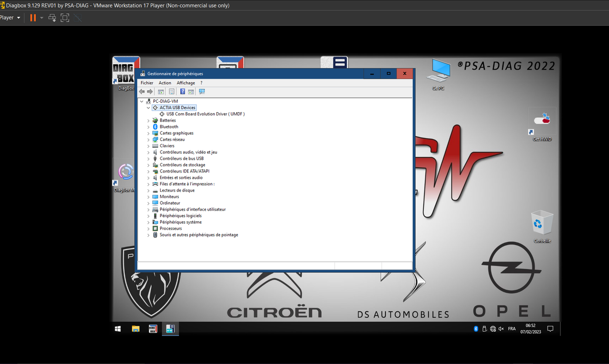Click the show/hide console tree toolbar icon
The image size is (609, 364).
click(x=161, y=92)
